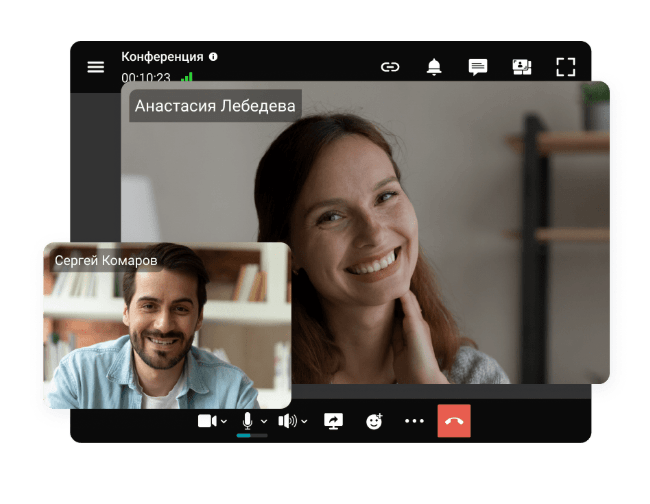The image size is (650, 504).
Task: Toggle the speaker sound
Action: 287,421
